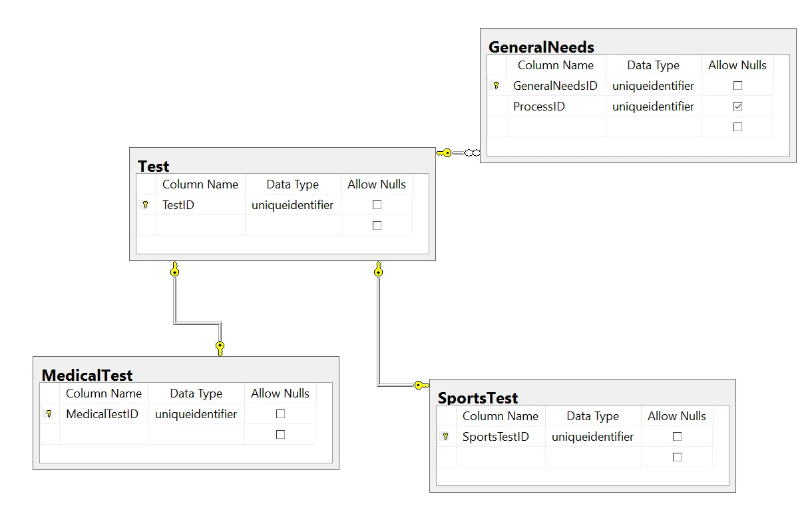Image resolution: width=812 pixels, height=524 pixels.
Task: Click the data type cell of ProcessID
Action: coord(654,107)
